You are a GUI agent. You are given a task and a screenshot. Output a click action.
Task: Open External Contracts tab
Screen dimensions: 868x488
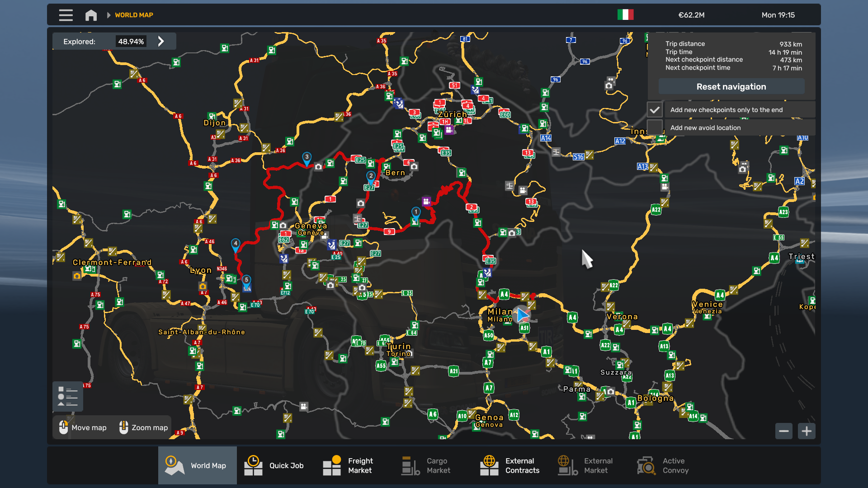pyautogui.click(x=512, y=465)
